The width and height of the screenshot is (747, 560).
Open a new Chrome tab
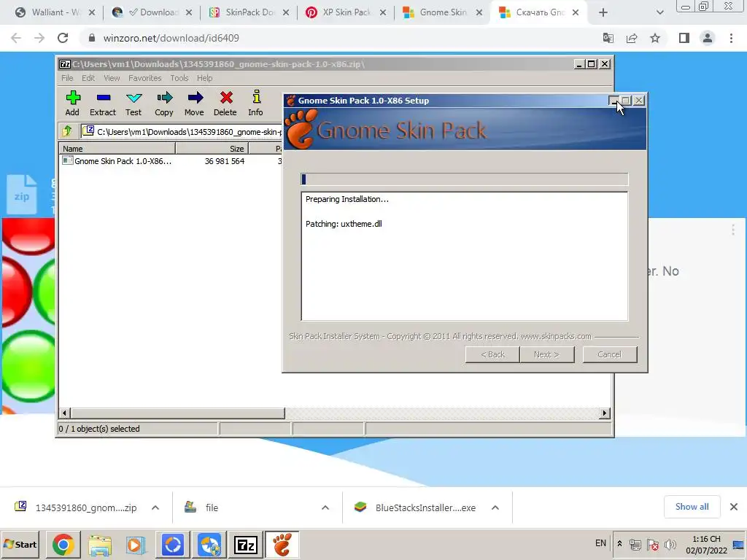[603, 12]
